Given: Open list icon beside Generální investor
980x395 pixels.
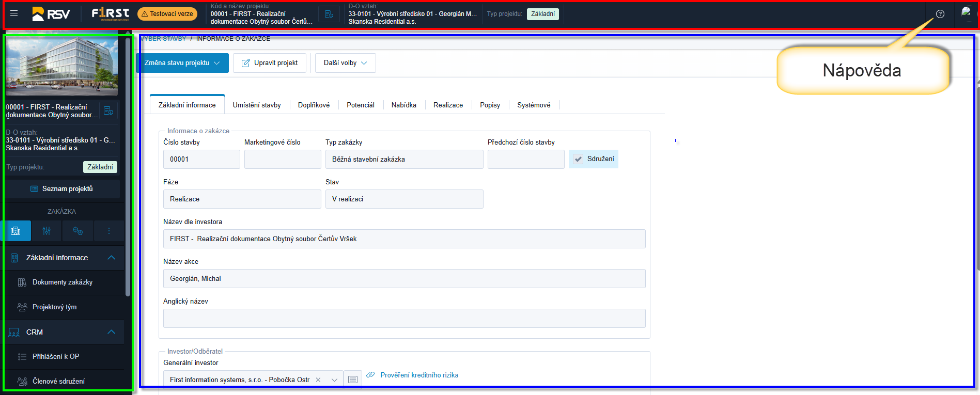Looking at the screenshot, I should (353, 380).
